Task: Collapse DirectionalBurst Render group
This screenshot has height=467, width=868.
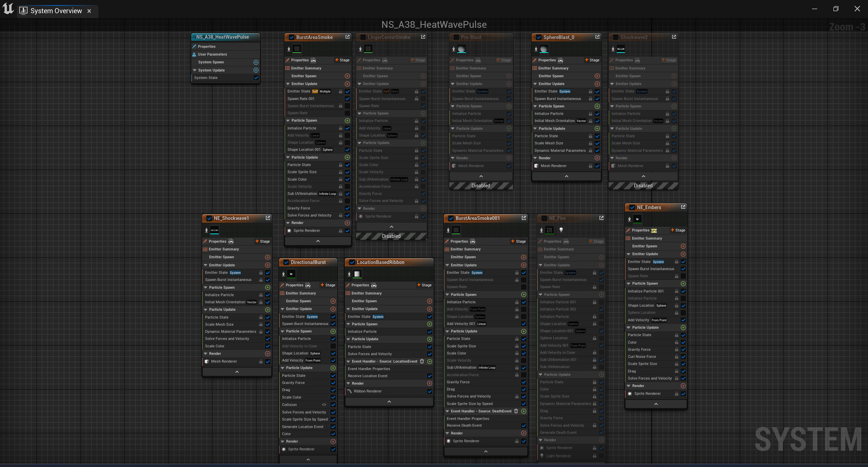Action: pyautogui.click(x=282, y=441)
